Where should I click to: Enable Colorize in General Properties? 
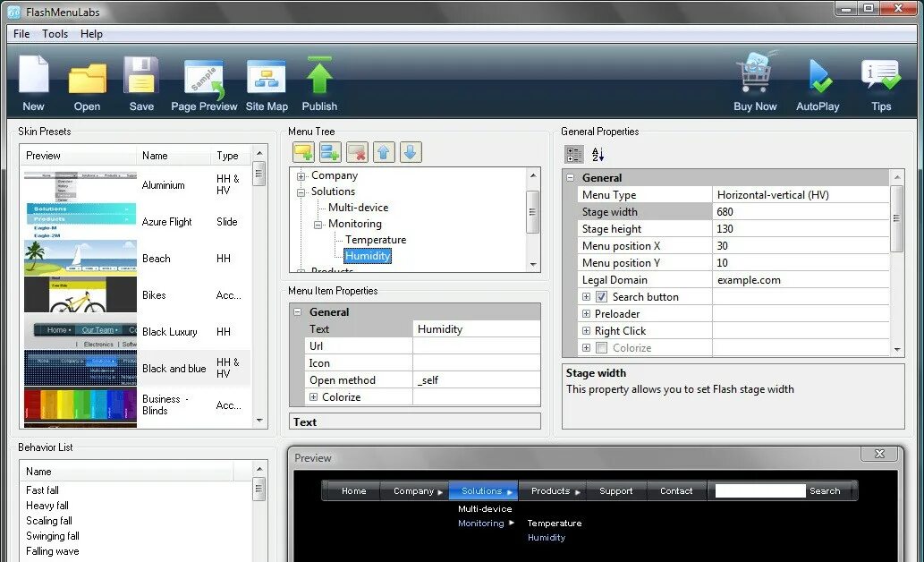(599, 347)
